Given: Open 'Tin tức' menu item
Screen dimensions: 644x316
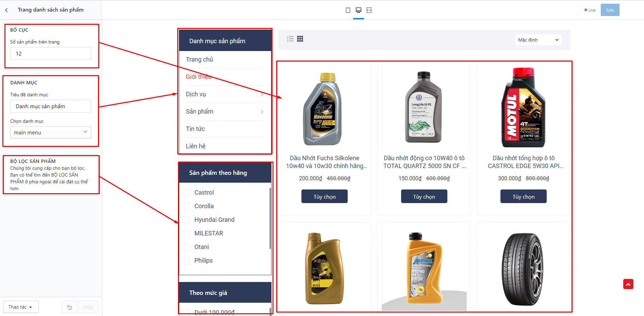Looking at the screenshot, I should point(195,129).
